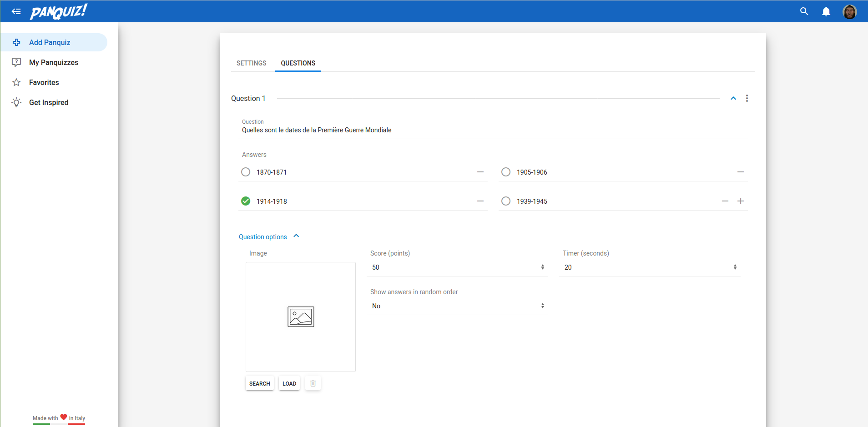This screenshot has width=868, height=427.
Task: Open notifications bell
Action: coord(826,11)
